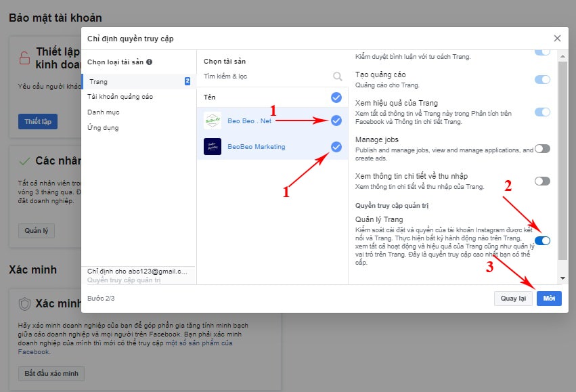Enable the Manage jobs toggle
576x392 pixels.
(542, 149)
